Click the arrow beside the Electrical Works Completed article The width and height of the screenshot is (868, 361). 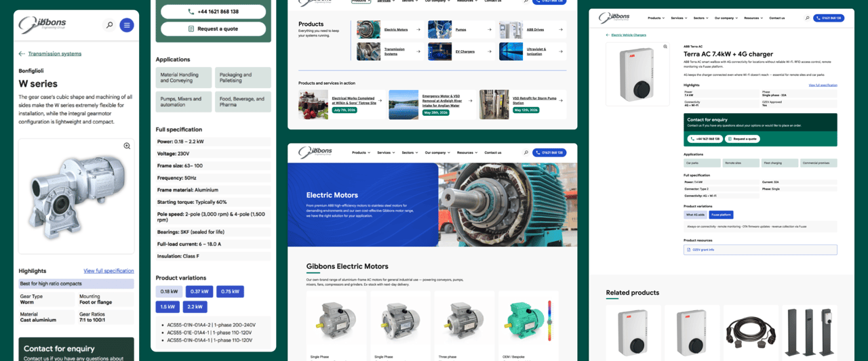tap(381, 100)
